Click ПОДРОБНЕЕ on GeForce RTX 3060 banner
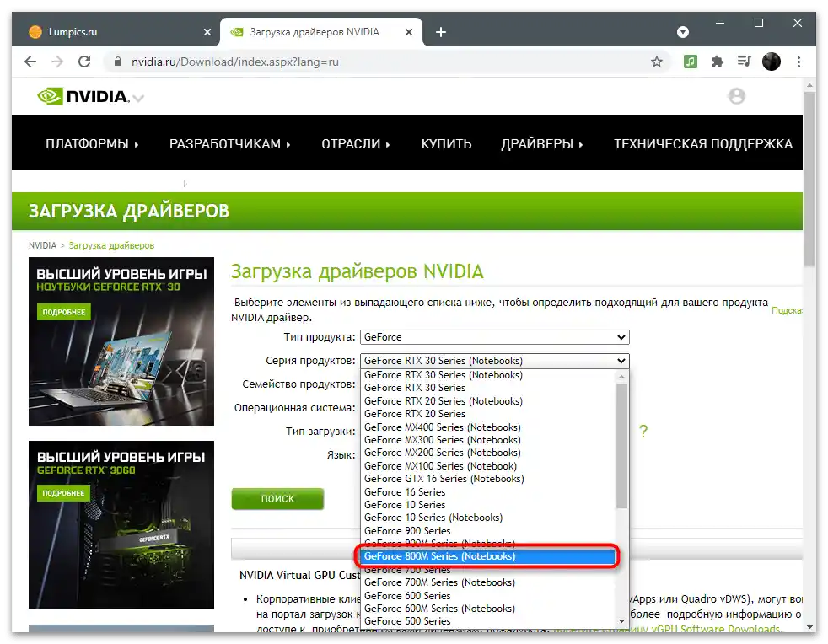Screen dimensions: 828x644 [x=63, y=493]
